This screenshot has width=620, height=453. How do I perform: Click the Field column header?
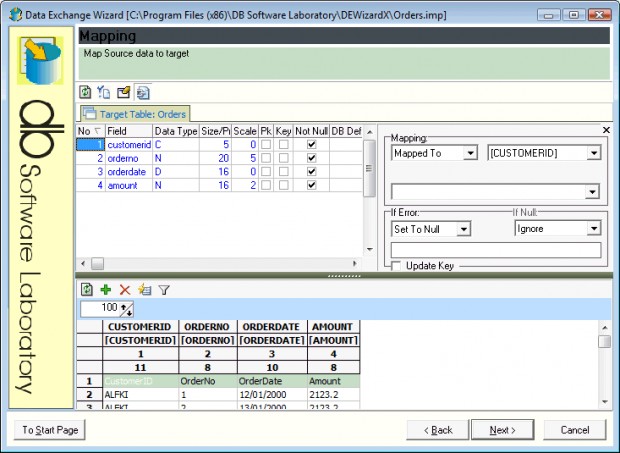tap(129, 131)
